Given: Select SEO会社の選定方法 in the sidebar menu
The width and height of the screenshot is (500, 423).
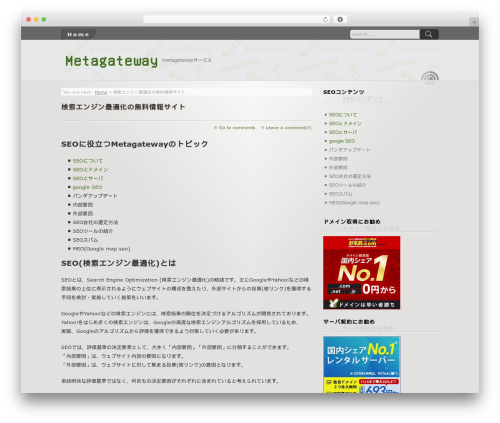Looking at the screenshot, I should pos(350,176).
